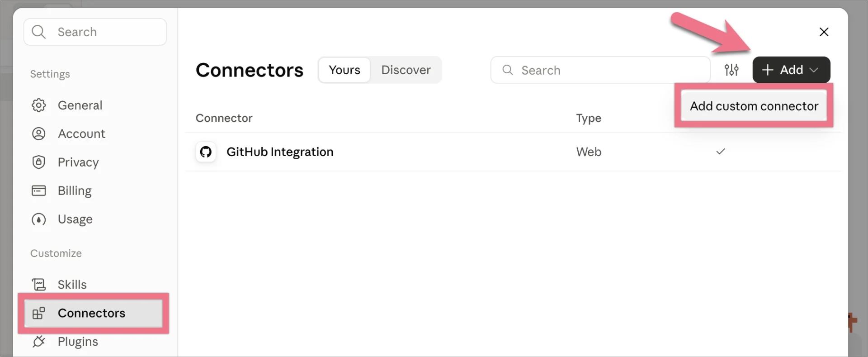This screenshot has width=868, height=357.
Task: Open the Skills scroll icon
Action: tap(38, 284)
